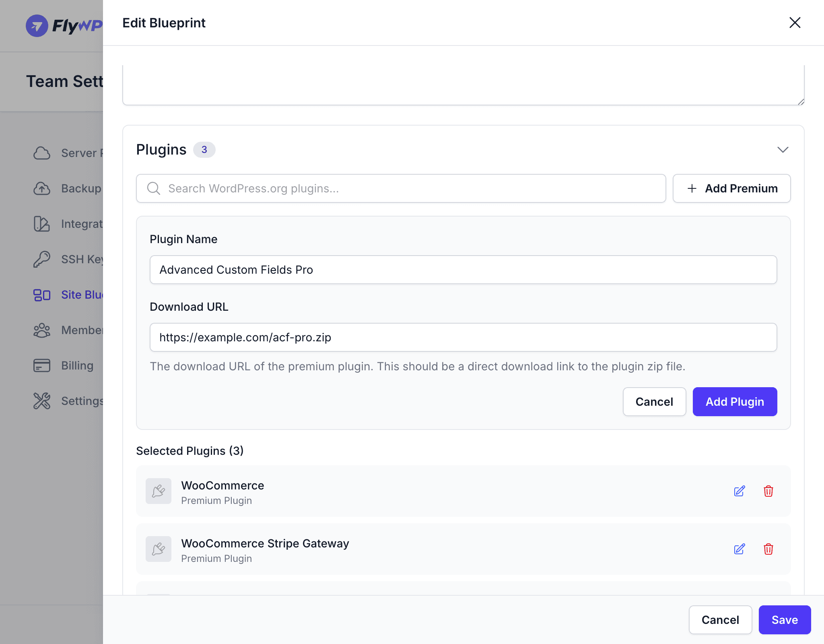Cancel editing the blueprint in footer
This screenshot has height=644, width=824.
click(720, 620)
